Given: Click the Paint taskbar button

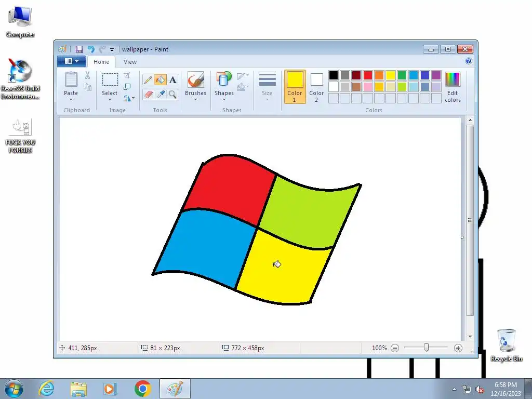Looking at the screenshot, I should (175, 389).
